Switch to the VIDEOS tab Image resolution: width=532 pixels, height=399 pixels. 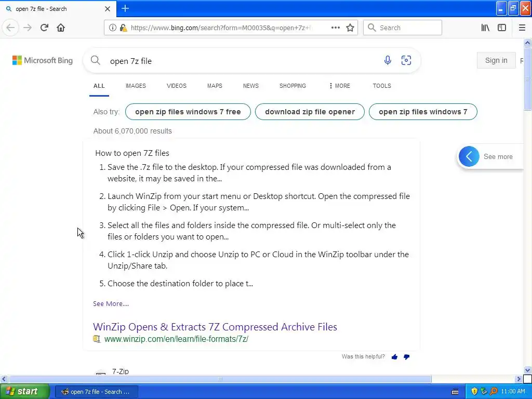tap(177, 86)
